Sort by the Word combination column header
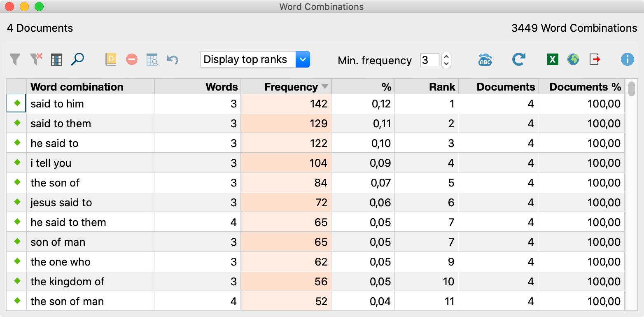Viewport: 644px width, 317px height. click(x=77, y=87)
